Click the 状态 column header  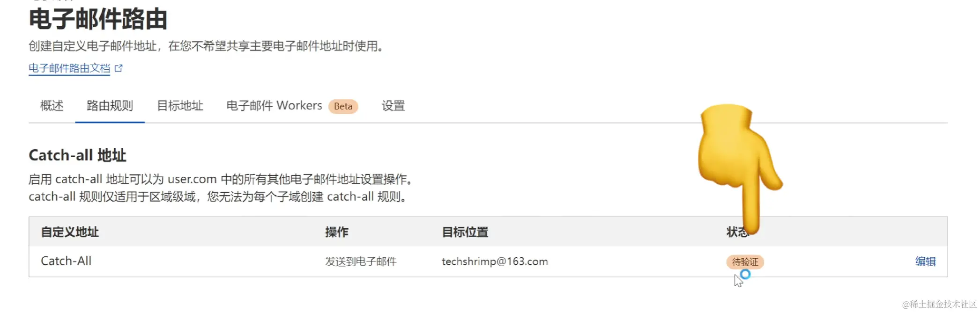point(738,232)
